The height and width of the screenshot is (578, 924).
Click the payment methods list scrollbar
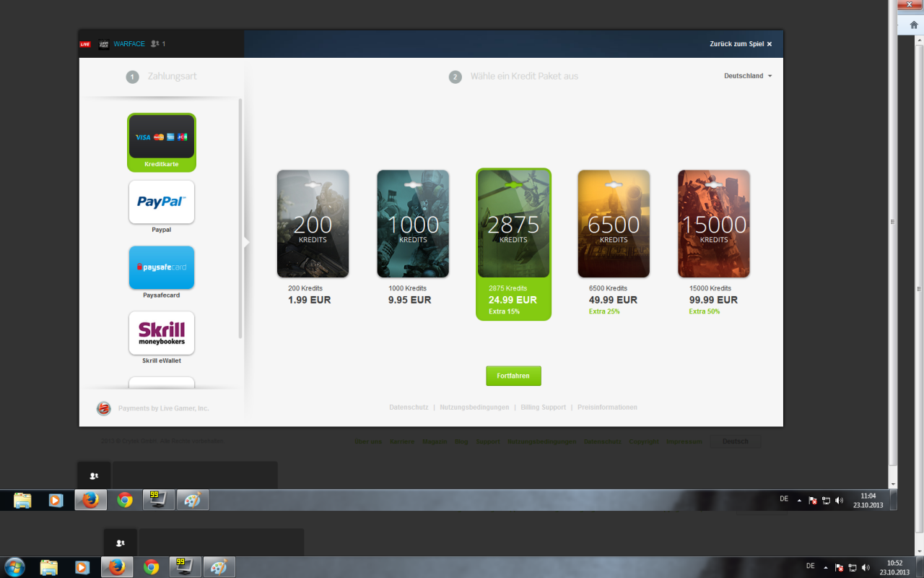(x=240, y=219)
